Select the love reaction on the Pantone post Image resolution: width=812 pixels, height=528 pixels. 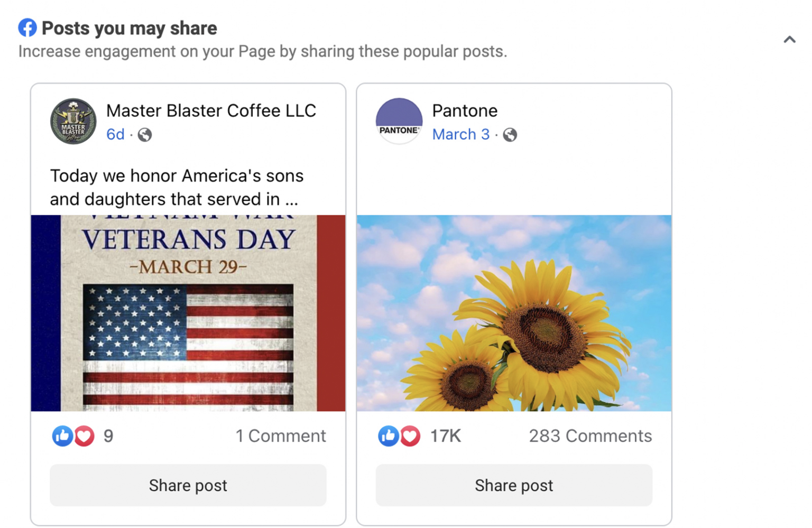pyautogui.click(x=410, y=436)
